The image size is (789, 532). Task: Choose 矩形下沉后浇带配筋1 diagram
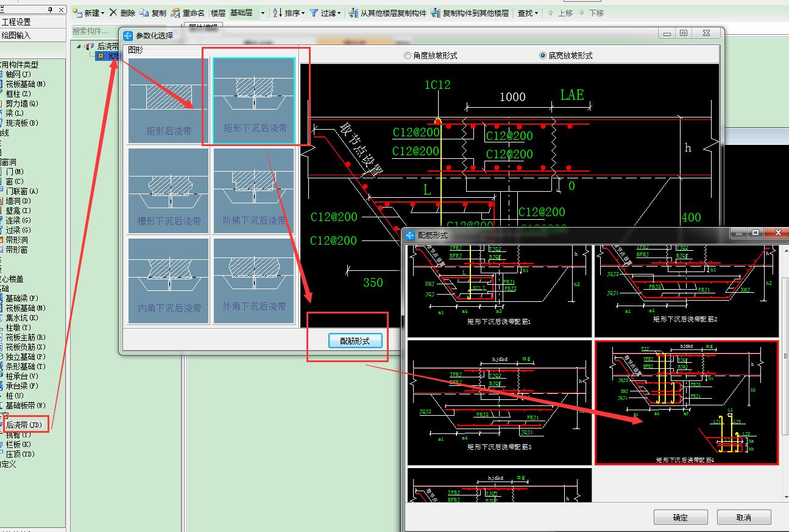coord(500,291)
